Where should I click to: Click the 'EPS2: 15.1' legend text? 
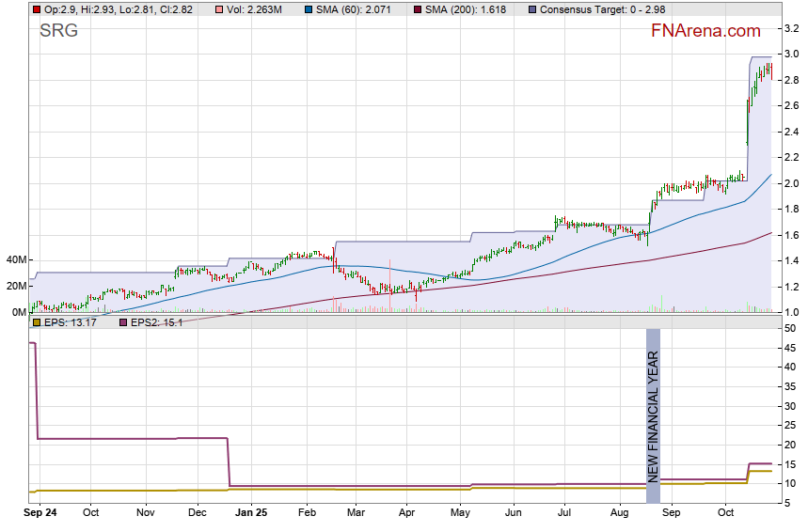coord(156,322)
